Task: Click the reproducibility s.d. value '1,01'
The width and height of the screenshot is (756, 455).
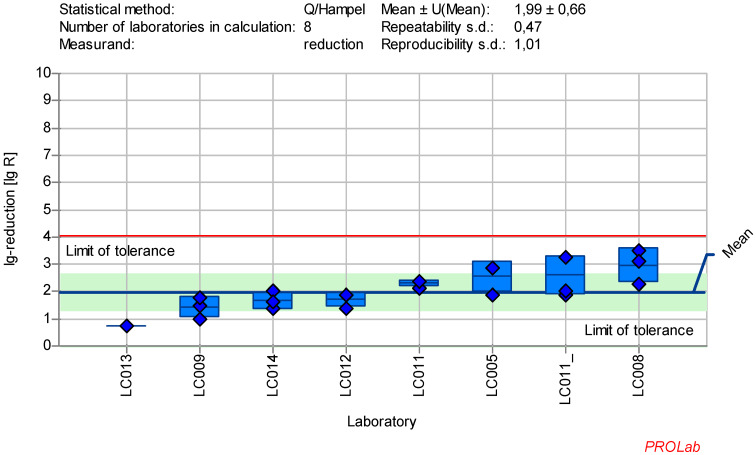Action: pos(527,44)
